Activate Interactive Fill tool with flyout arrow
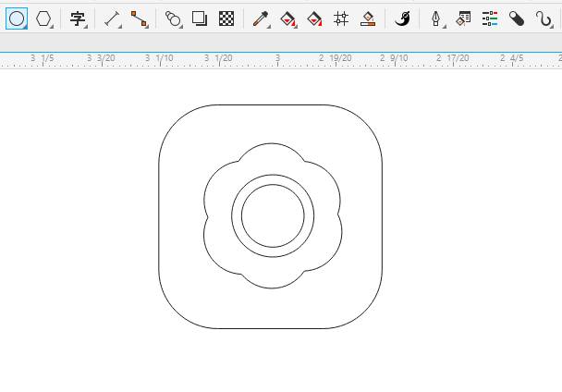Screen dimensions: 562x392 288,18
